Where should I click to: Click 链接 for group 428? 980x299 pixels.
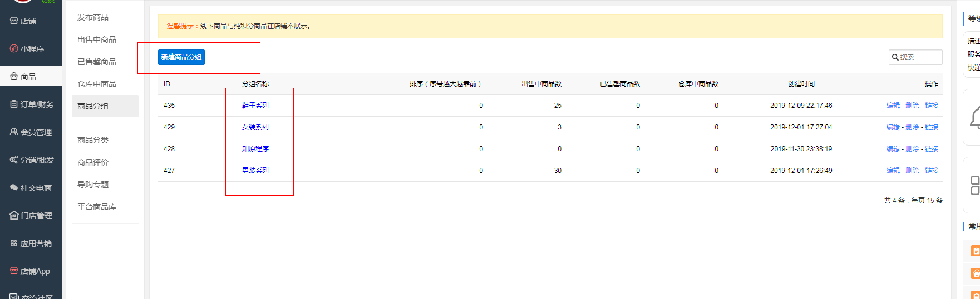coord(932,149)
